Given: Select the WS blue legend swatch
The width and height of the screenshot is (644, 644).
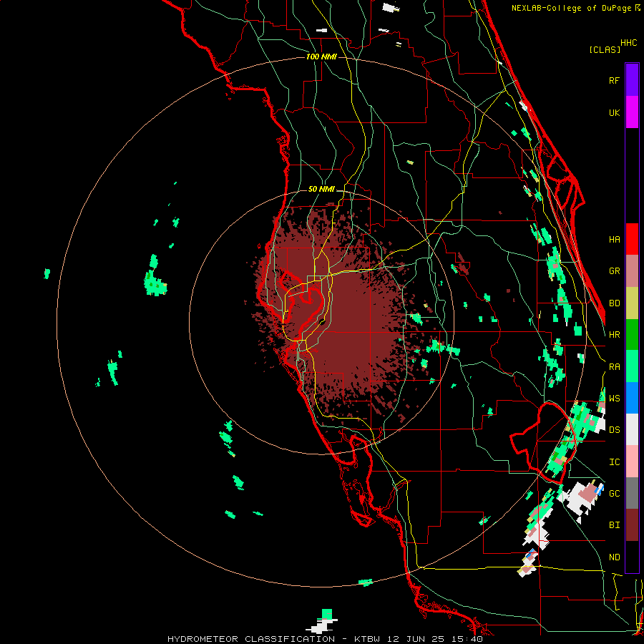Looking at the screenshot, I should tap(632, 398).
